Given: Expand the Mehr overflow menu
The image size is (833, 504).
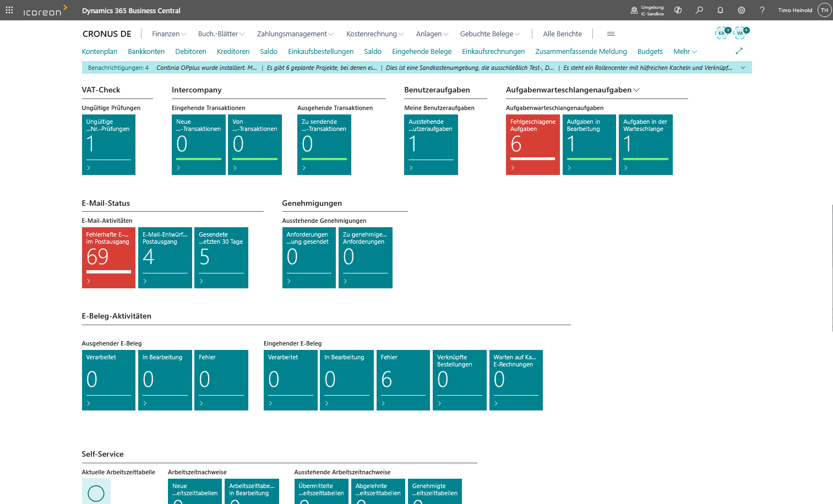Looking at the screenshot, I should click(685, 52).
